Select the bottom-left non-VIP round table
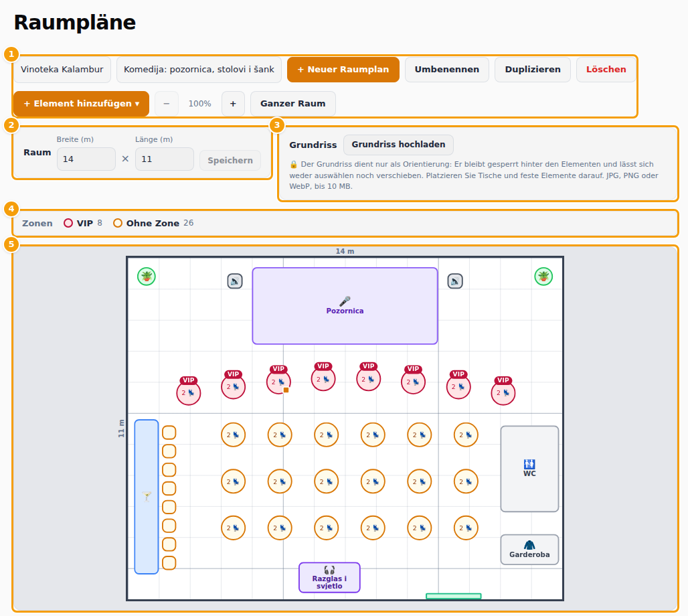688x616 pixels. [x=234, y=528]
